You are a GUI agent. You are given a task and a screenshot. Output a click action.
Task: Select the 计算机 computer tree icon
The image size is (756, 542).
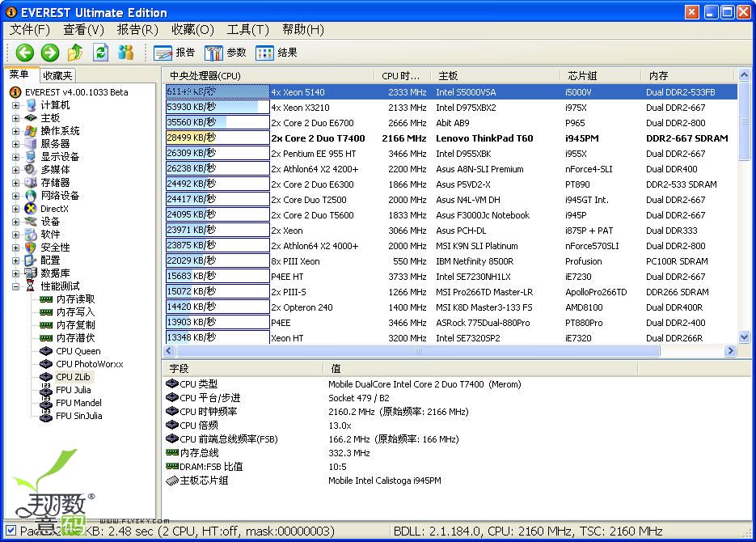31,105
